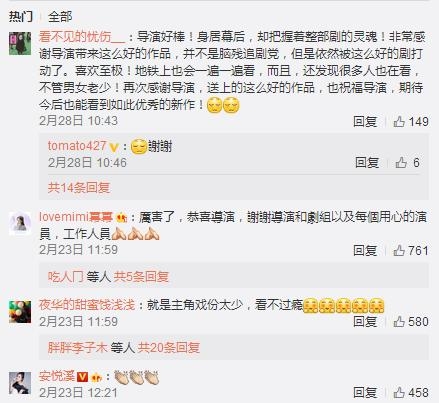Switch to the 热门 comments tab

tap(21, 16)
